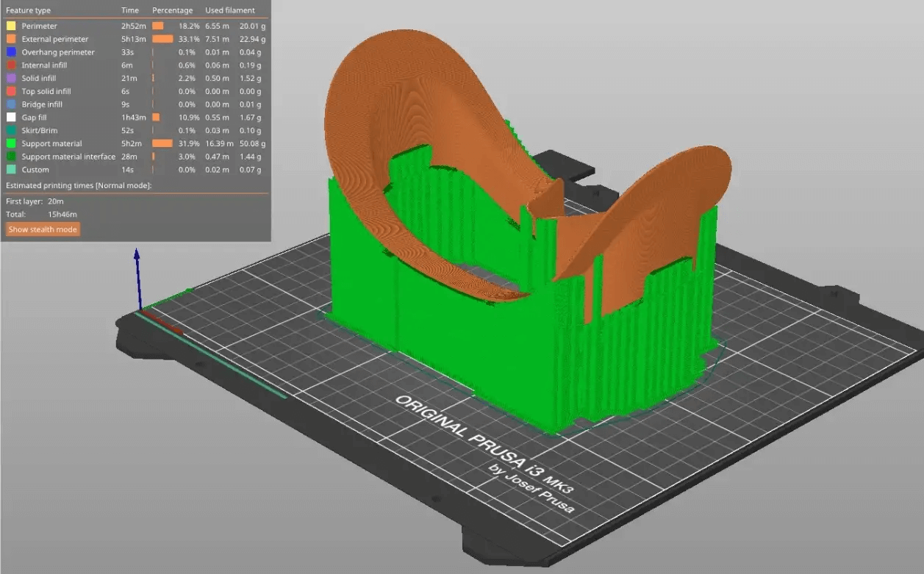Viewport: 924px width, 574px height.
Task: Click the purple Solid infill swatch
Action: [11, 79]
